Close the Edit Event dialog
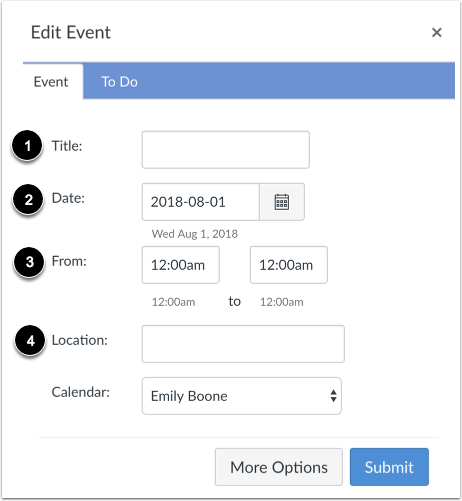The height and width of the screenshot is (501, 462). (x=437, y=32)
